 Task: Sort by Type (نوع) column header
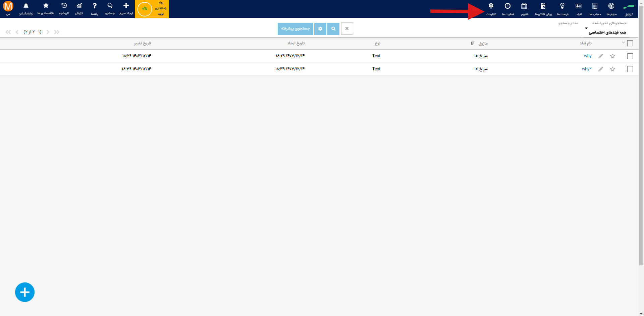[378, 43]
